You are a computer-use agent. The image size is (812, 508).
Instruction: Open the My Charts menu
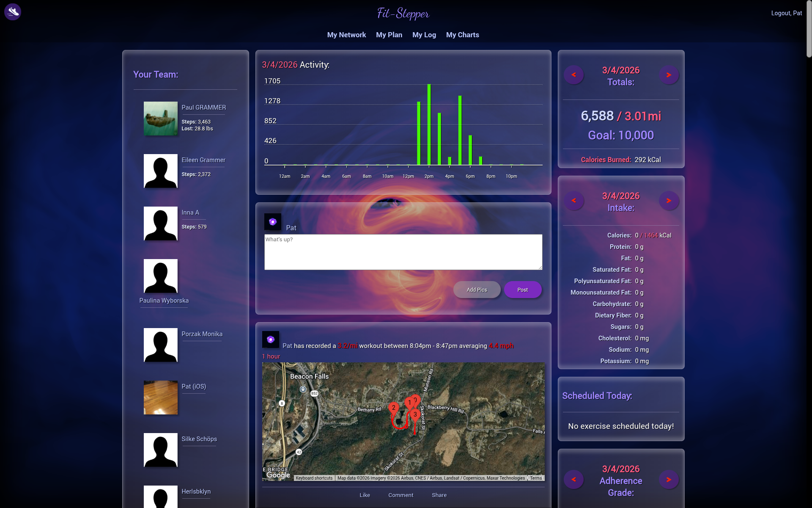point(462,35)
